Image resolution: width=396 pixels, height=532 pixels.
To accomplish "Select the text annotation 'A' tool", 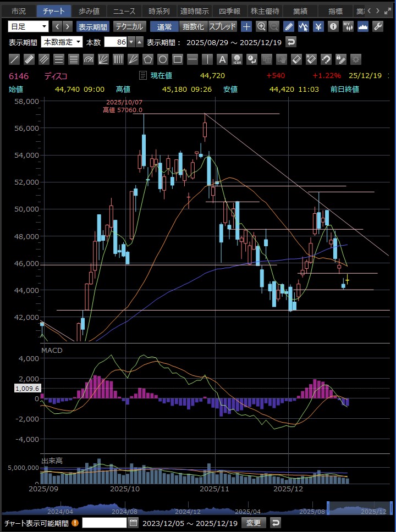I will [x=222, y=59].
